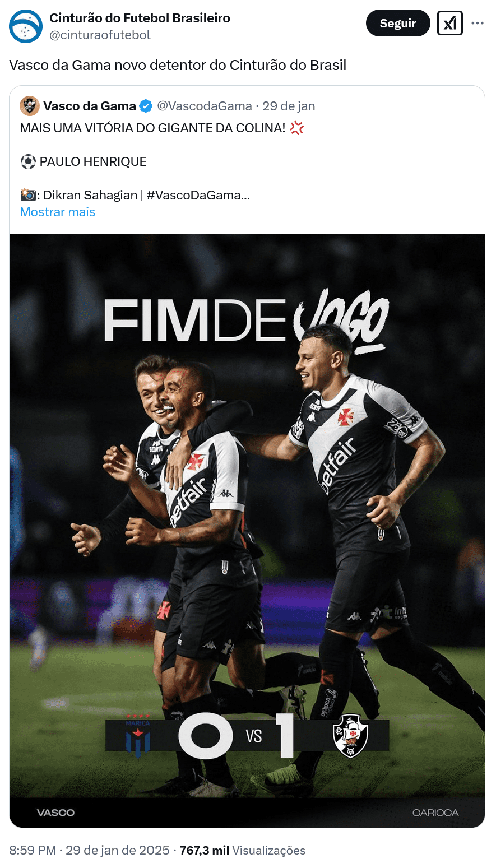The height and width of the screenshot is (868, 496).
Task: Open the 29 de jan quoted date
Action: coord(289,106)
